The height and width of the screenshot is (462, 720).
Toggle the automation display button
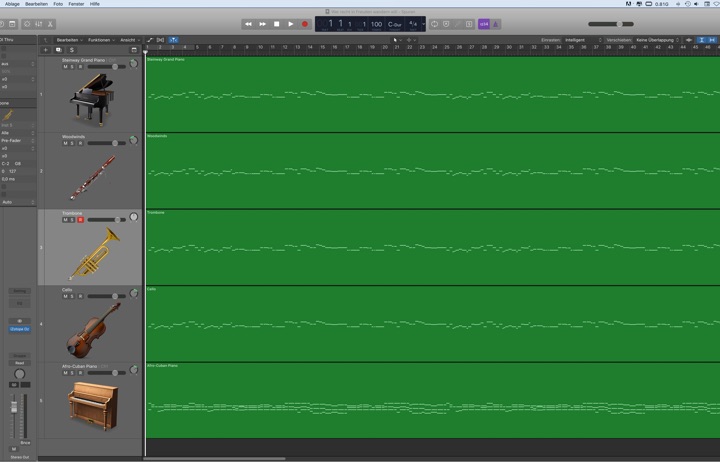(x=150, y=40)
